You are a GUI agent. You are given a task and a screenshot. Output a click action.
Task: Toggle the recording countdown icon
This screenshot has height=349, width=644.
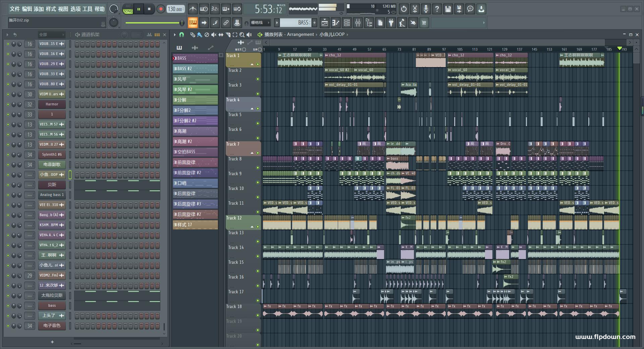215,9
